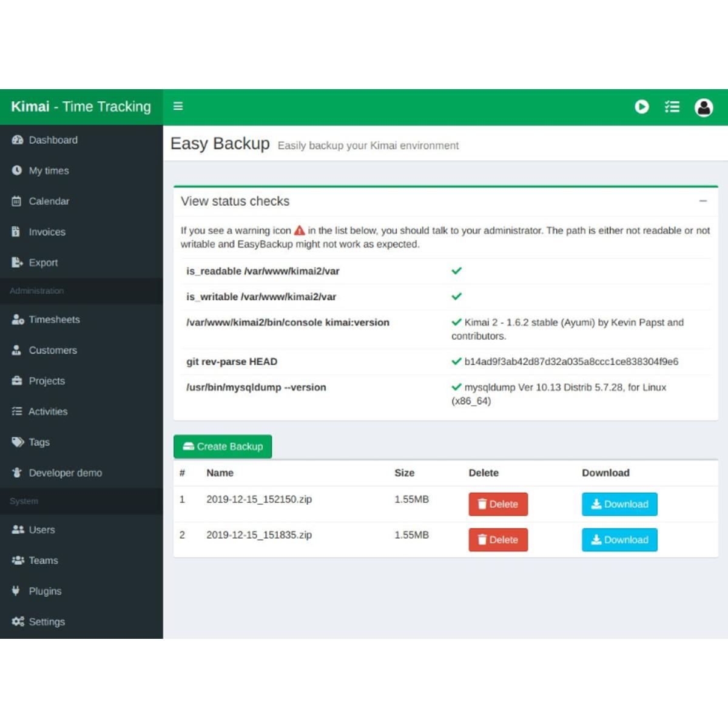Download backup 2019-12-15_151835.zip

click(619, 540)
